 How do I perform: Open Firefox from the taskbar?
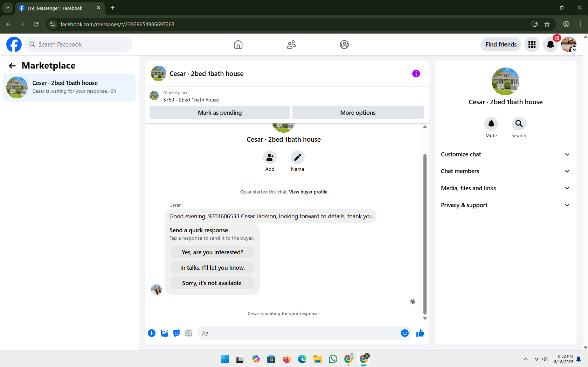[x=287, y=359]
